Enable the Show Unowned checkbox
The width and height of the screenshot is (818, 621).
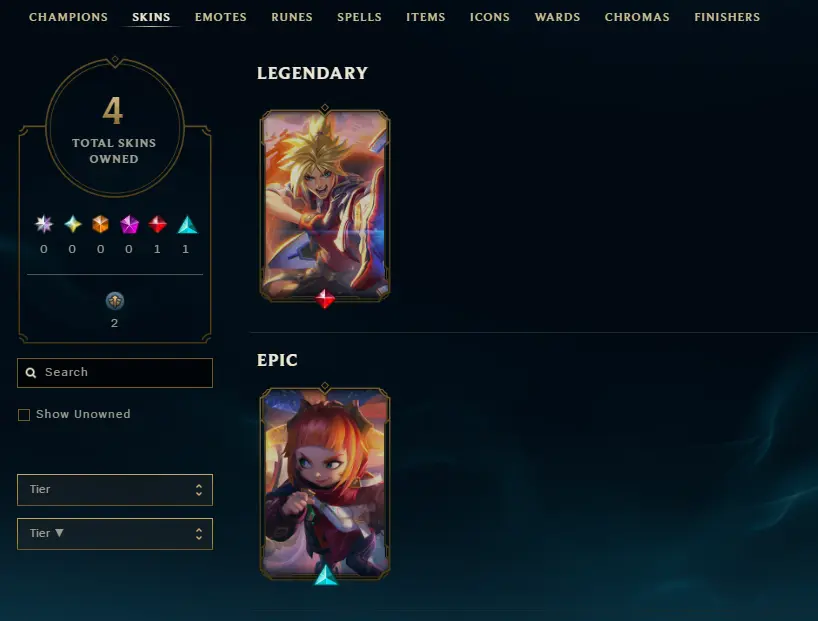click(24, 415)
